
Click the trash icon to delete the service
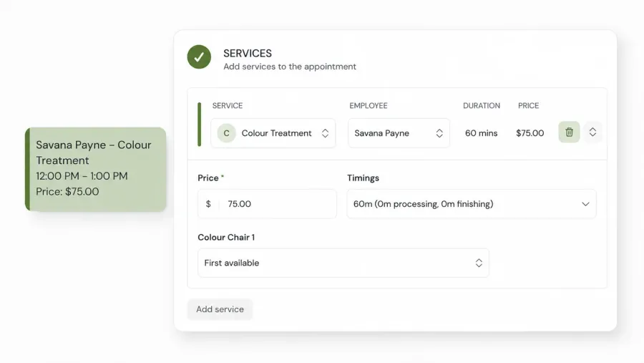pyautogui.click(x=569, y=132)
